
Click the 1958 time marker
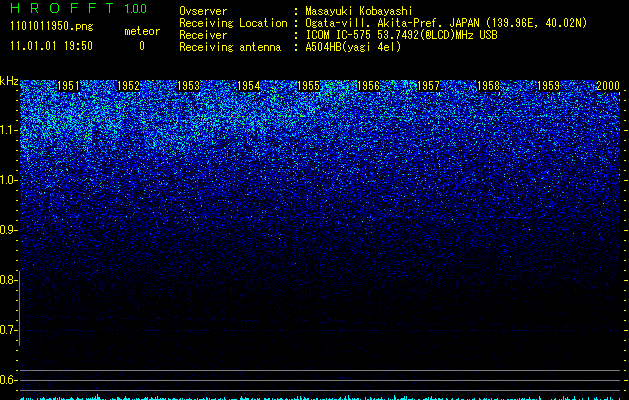click(489, 86)
